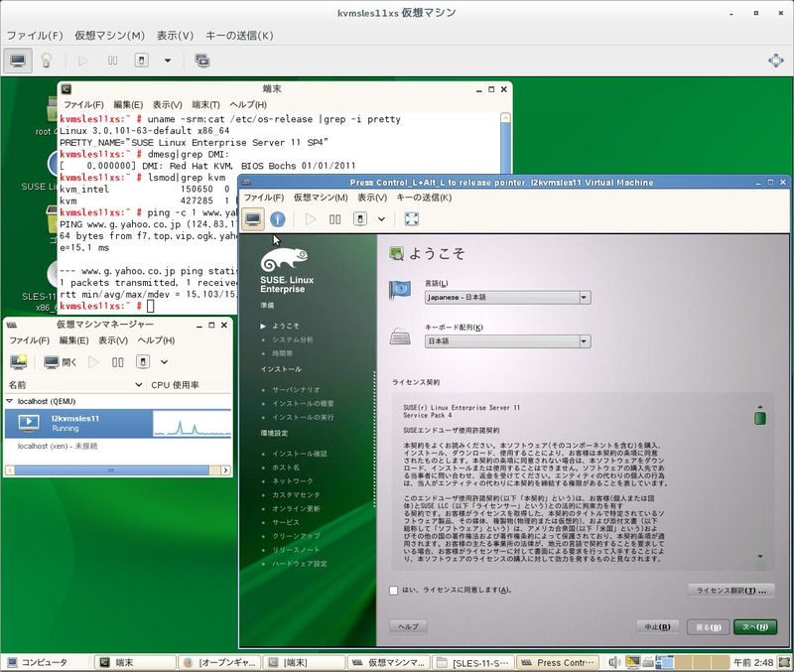The image size is (794, 672).
Task: Click the ヘルプ button in installer
Action: pos(408,627)
